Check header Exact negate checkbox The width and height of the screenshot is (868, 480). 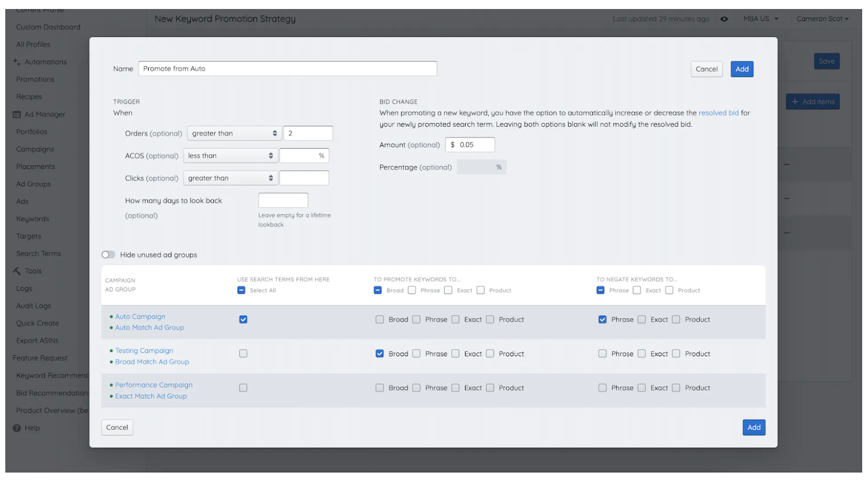click(x=637, y=290)
